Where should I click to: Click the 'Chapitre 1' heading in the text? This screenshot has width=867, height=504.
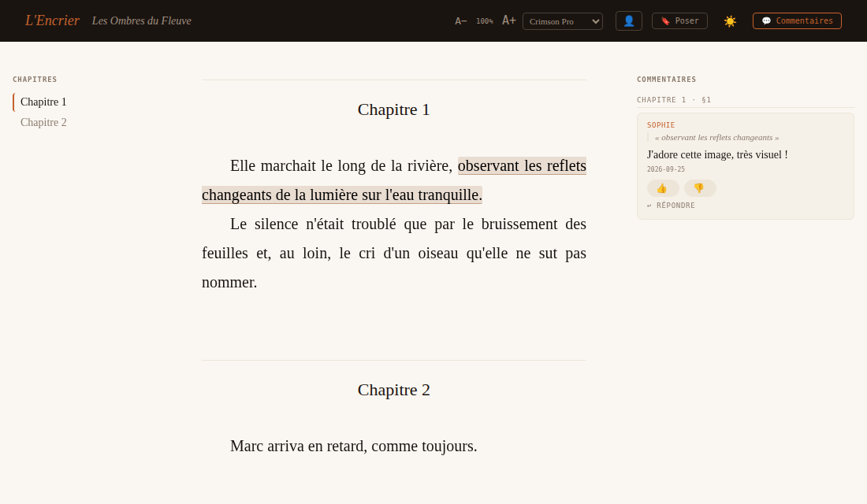coord(393,109)
